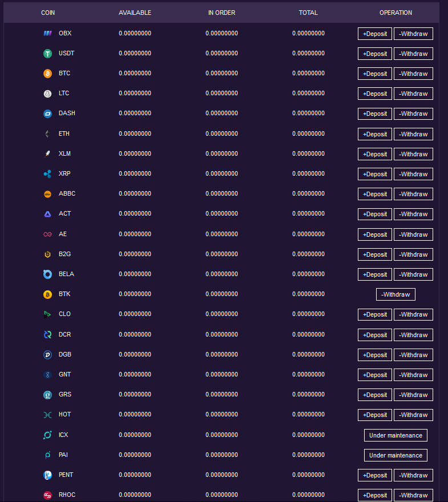Click the OPERATION column header
This screenshot has width=448, height=502.
pos(395,13)
